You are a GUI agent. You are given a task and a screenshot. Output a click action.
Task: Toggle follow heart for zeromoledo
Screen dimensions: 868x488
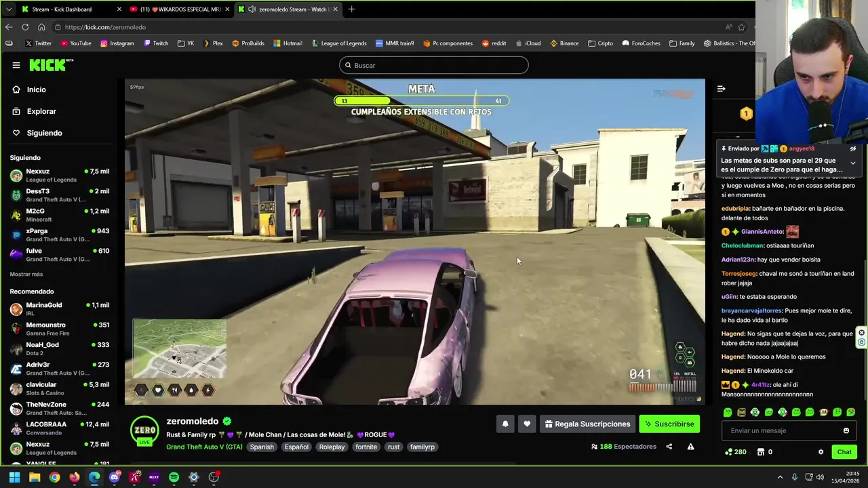point(527,424)
